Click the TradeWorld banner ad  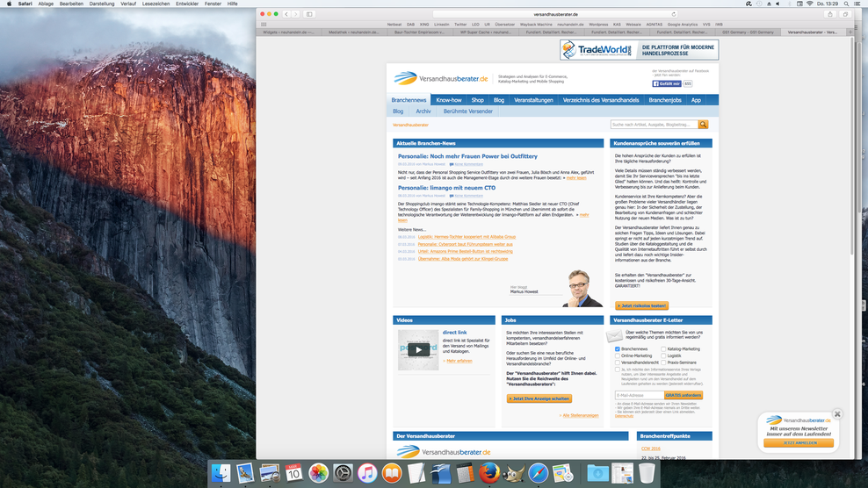[639, 50]
